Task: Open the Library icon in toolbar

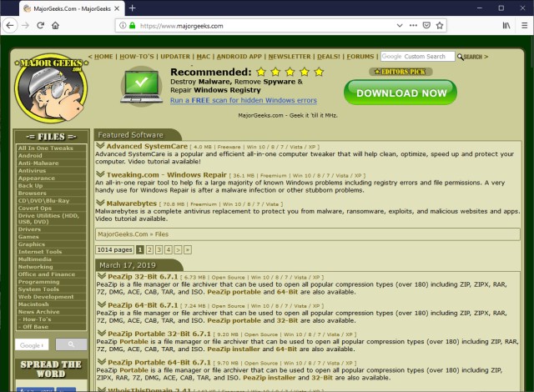Action: [x=506, y=26]
